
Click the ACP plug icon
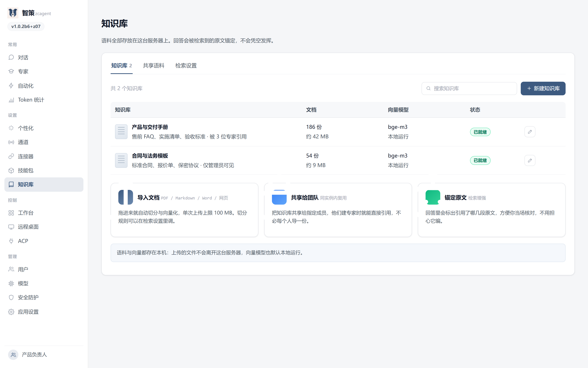[x=11, y=241]
